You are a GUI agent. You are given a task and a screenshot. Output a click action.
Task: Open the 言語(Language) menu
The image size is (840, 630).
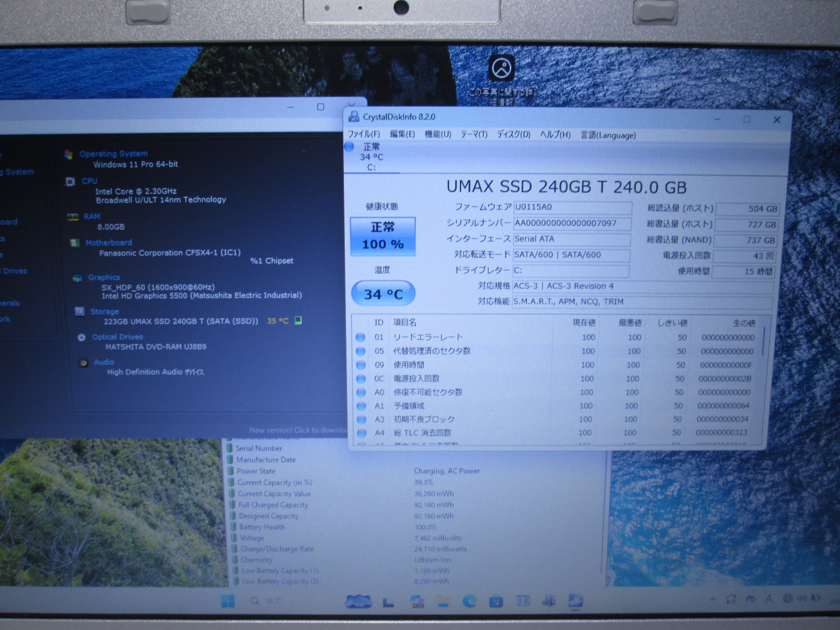click(608, 135)
